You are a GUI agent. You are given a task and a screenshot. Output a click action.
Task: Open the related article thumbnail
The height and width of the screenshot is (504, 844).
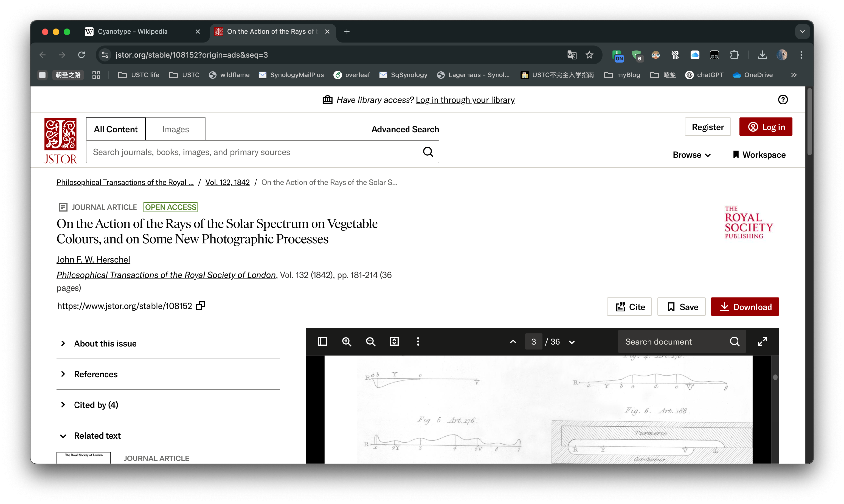(83, 458)
